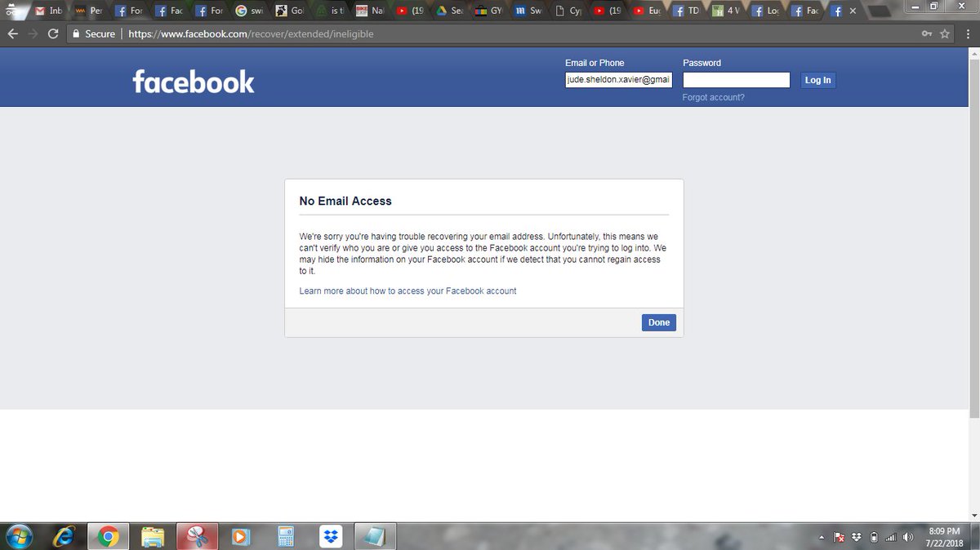
Task: Click the browser Back arrow
Action: pos(12,34)
